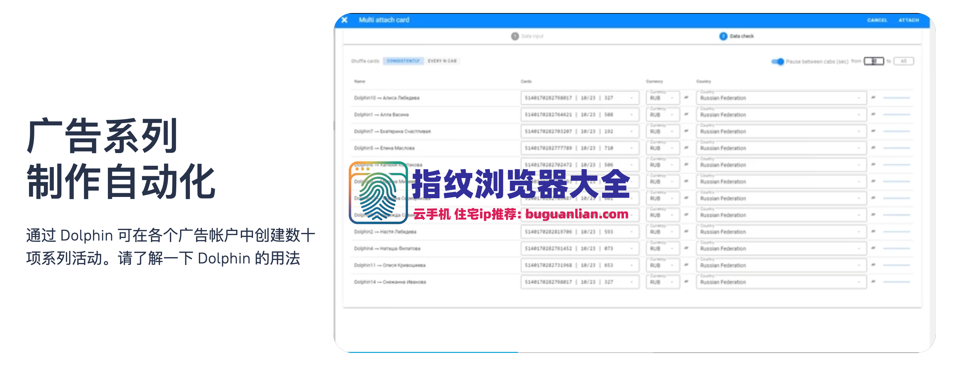Toggle Pause between cabs switch

coord(778,61)
